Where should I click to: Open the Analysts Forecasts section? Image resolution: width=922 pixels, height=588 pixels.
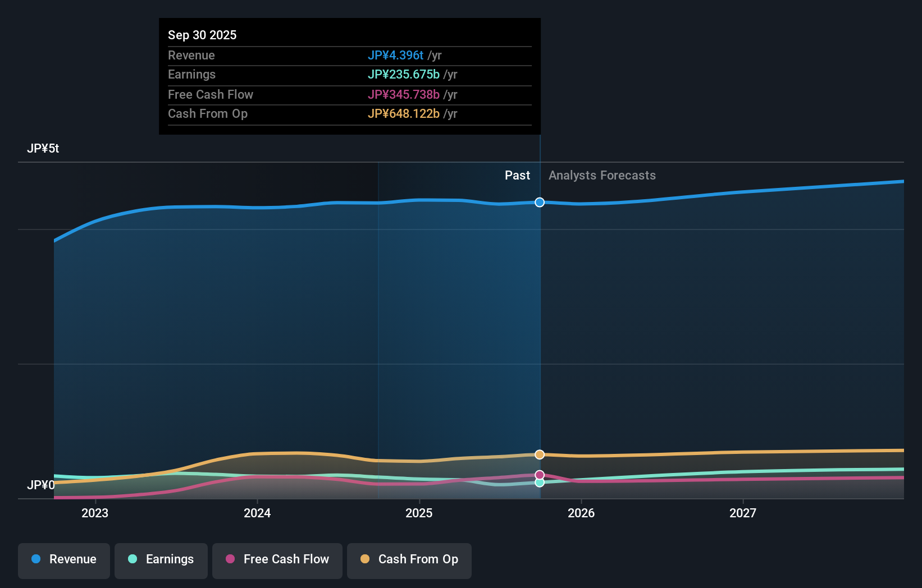coord(602,176)
